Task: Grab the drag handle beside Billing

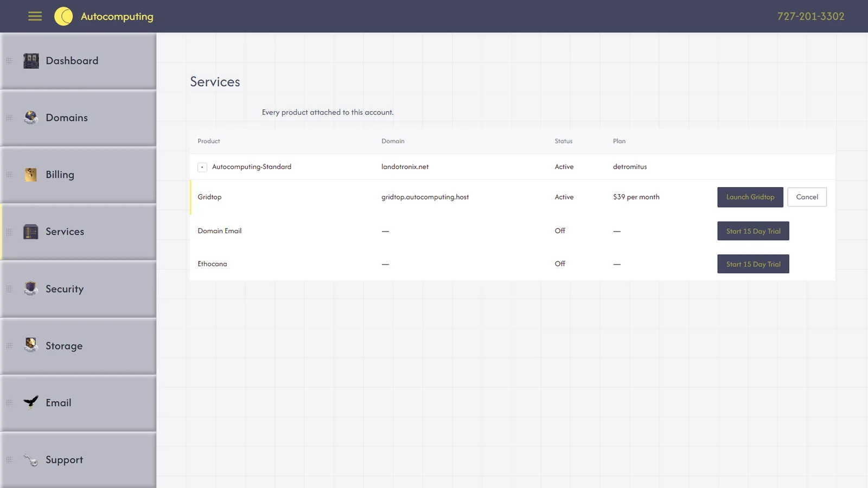Action: click(x=9, y=175)
